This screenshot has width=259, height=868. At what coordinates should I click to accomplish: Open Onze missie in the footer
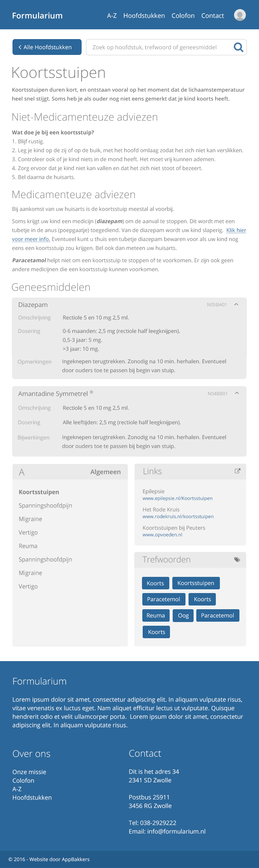[29, 772]
